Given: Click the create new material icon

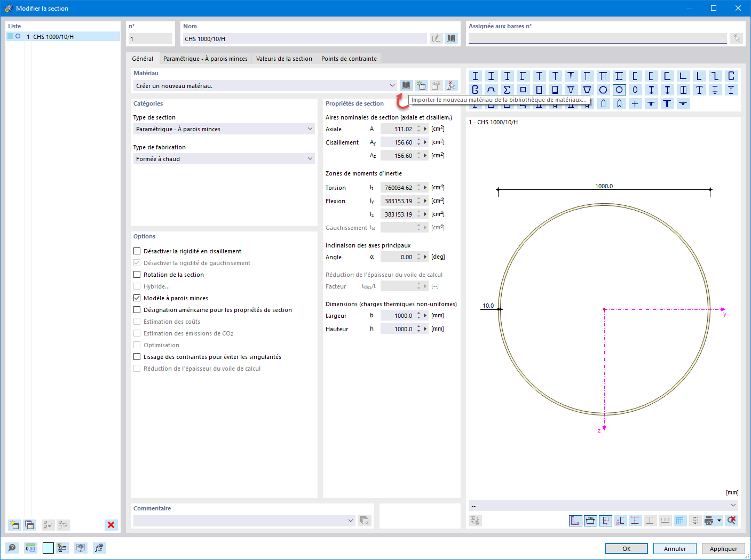Looking at the screenshot, I should 421,85.
